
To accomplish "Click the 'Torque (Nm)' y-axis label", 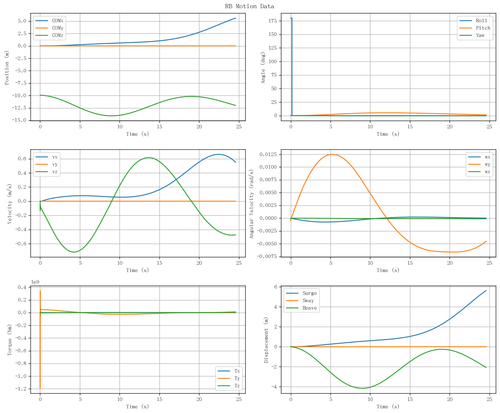I will (10, 340).
